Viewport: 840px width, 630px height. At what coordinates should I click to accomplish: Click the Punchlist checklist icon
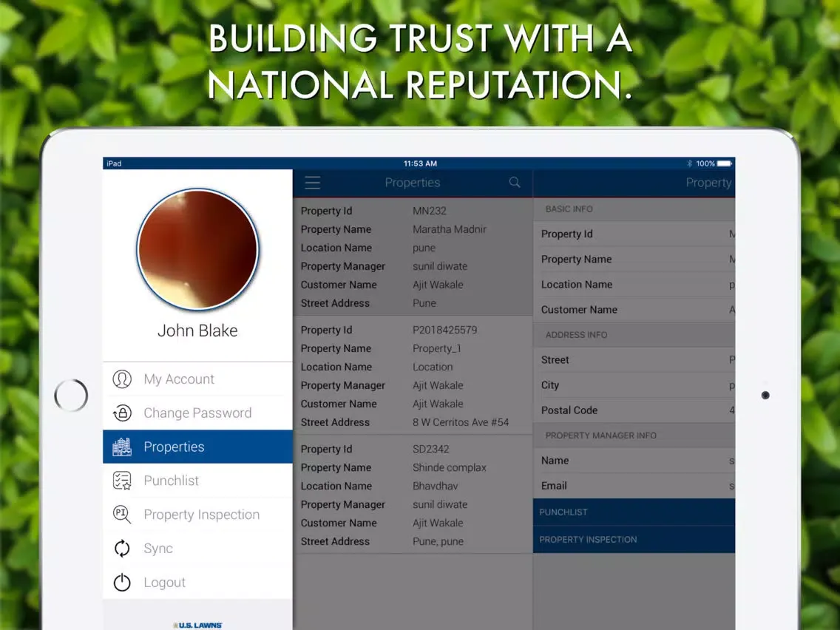point(122,481)
